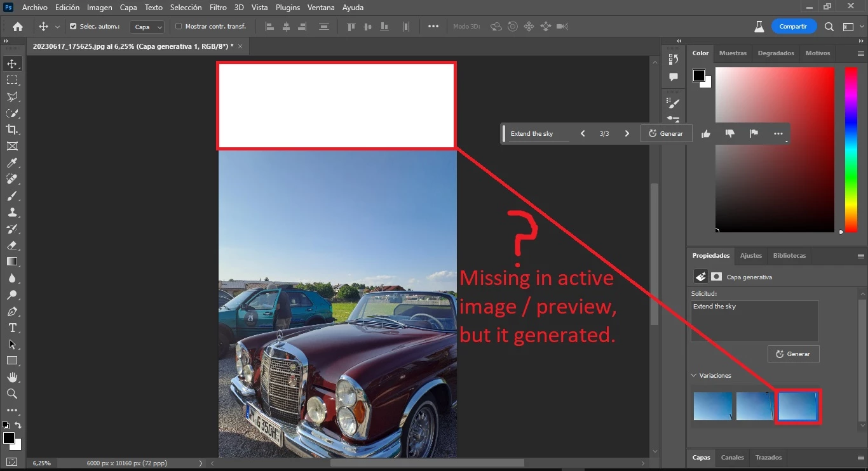This screenshot has height=471, width=868.
Task: Open the Capa dropdown in options bar
Action: click(x=147, y=27)
